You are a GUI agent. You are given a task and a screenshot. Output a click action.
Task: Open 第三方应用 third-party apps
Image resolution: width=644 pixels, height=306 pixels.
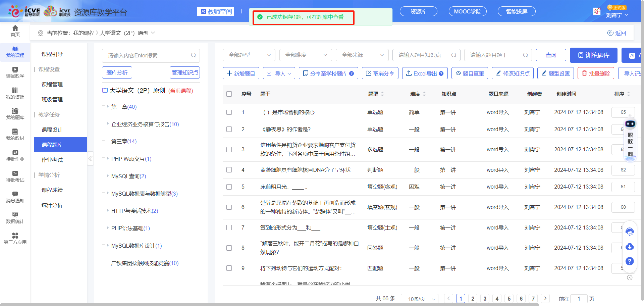(15, 239)
